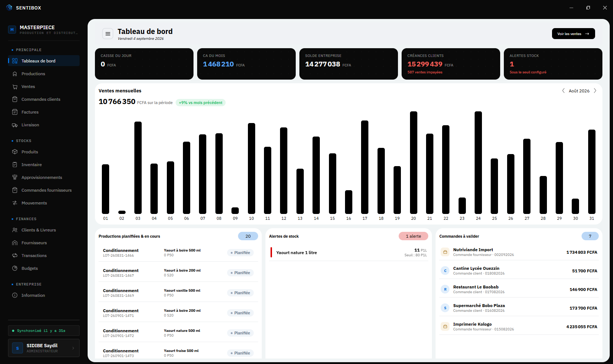Click the Livraison truck icon
The height and width of the screenshot is (364, 613).
tap(15, 125)
